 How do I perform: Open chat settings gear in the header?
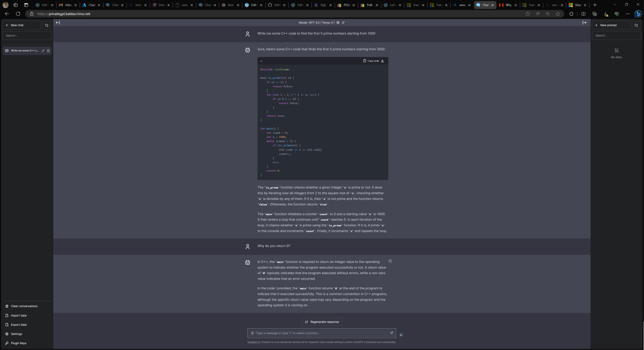[338, 23]
